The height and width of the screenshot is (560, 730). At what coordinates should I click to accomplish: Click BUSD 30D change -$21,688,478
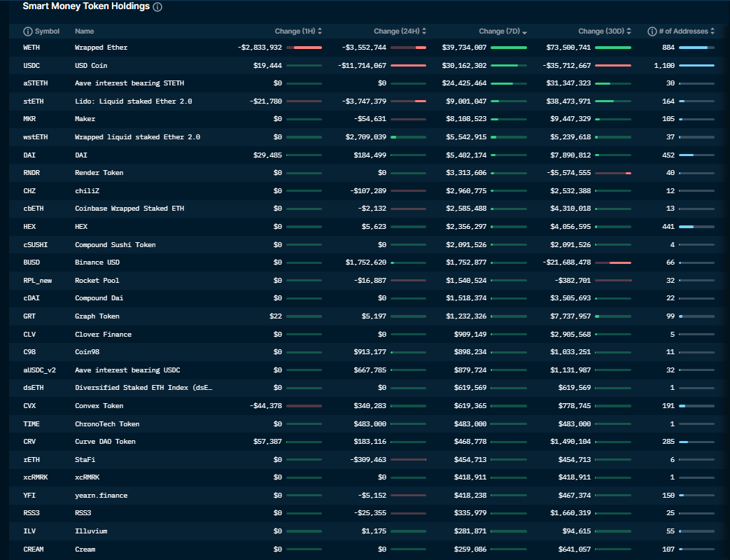click(567, 262)
